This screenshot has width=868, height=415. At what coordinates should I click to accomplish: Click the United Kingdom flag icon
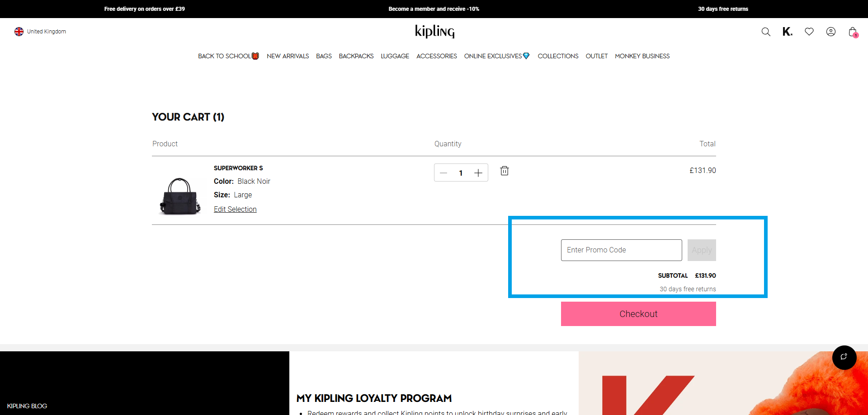[19, 32]
